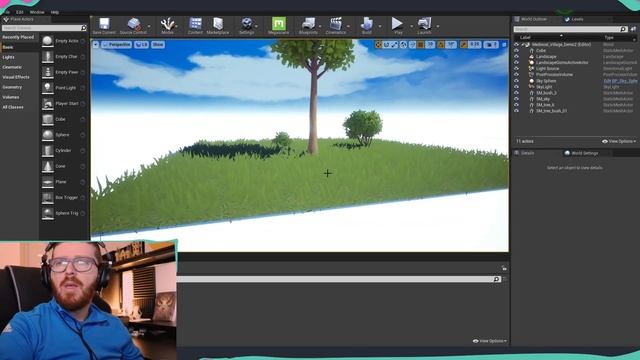Open the Modes toolbar icon
Viewport: 640px width, 360px height.
coord(167,24)
